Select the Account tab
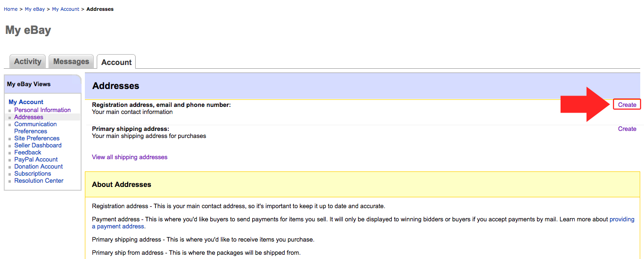 tap(116, 62)
